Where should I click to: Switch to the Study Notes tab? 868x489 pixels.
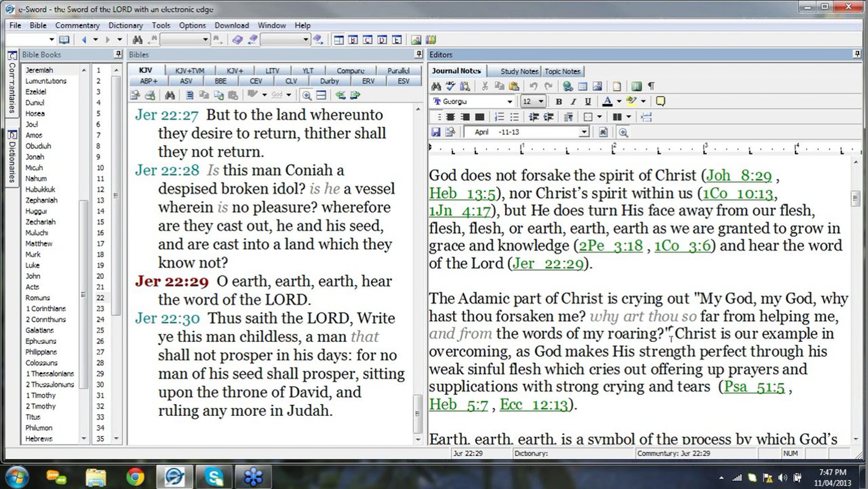pos(519,71)
